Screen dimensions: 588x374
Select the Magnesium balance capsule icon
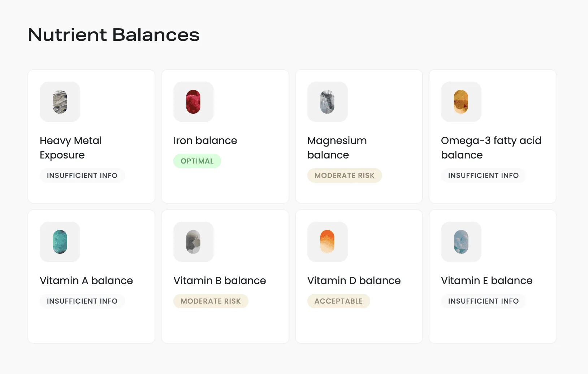327,102
